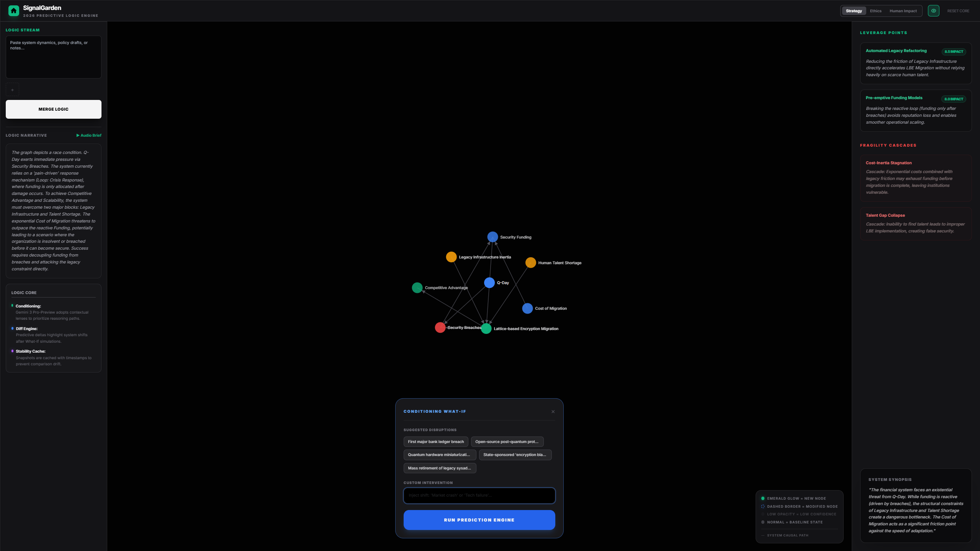
Task: Select the Cost of Migration node
Action: click(527, 308)
